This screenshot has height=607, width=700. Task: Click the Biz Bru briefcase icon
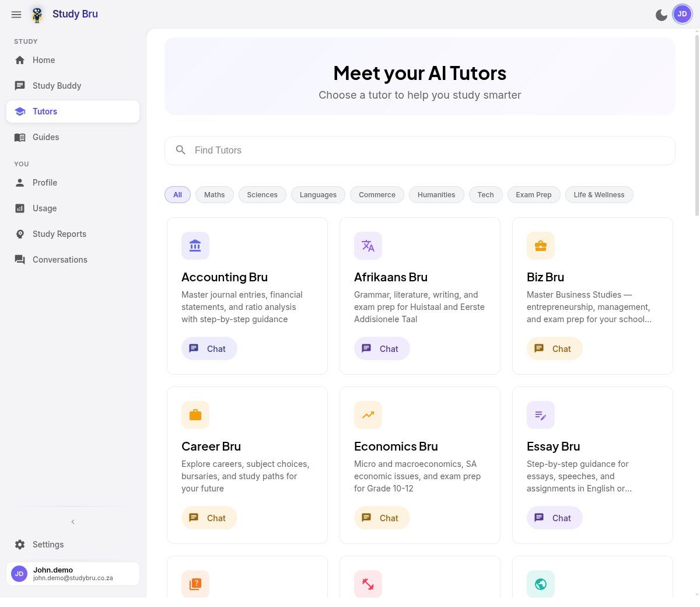(541, 246)
